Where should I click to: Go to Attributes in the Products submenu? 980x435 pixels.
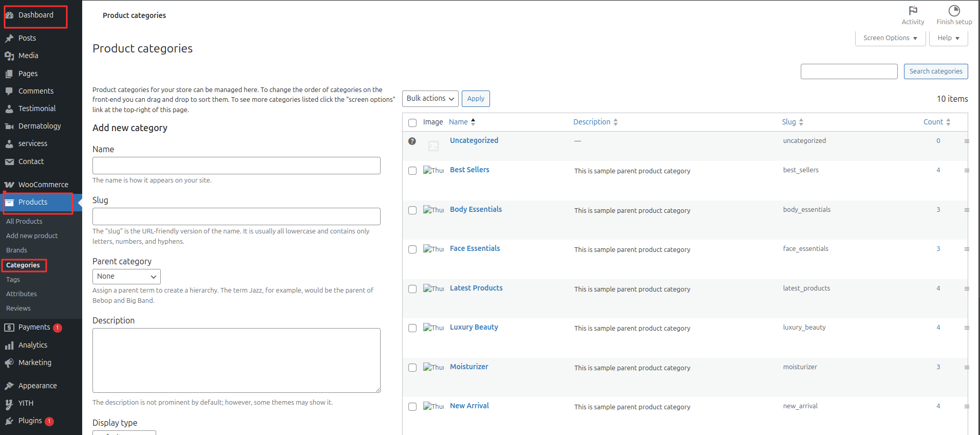click(x=22, y=294)
